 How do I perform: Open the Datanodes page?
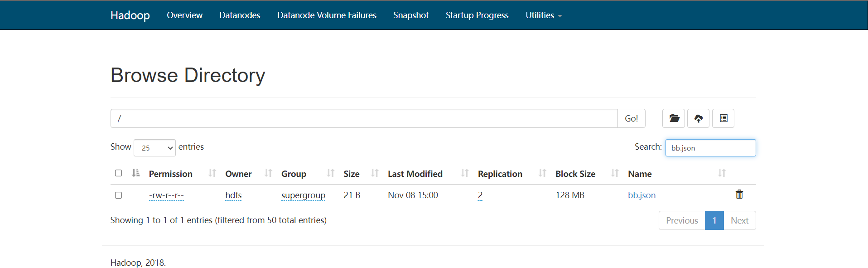click(x=239, y=15)
